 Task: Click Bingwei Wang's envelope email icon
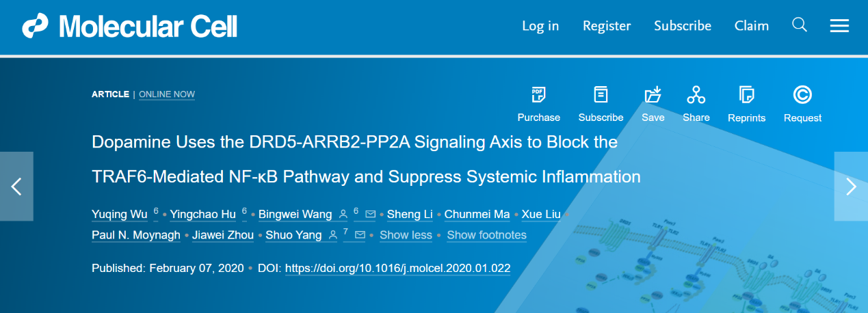(370, 215)
